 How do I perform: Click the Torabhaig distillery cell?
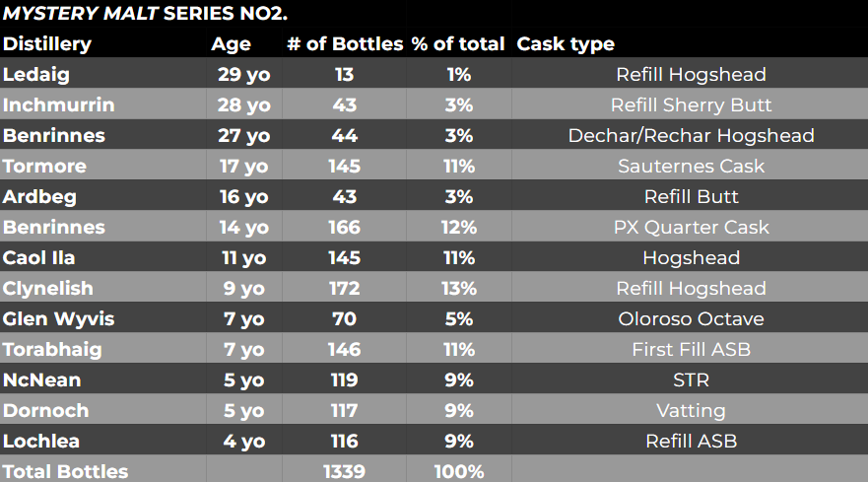(52, 350)
